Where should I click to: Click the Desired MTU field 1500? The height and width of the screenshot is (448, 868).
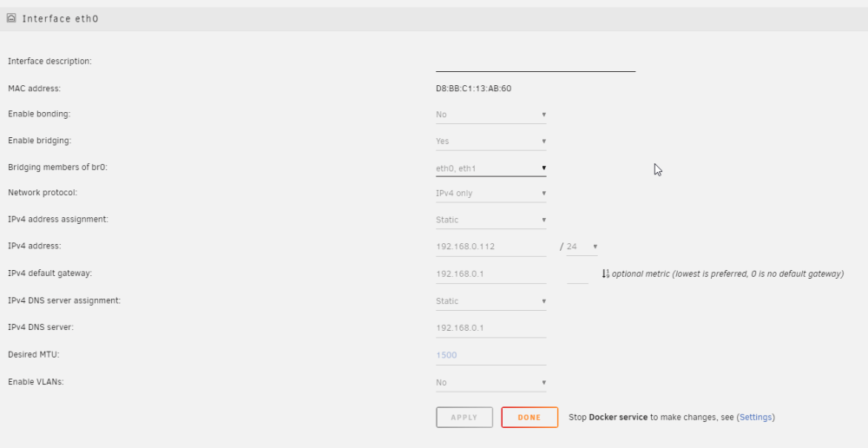tap(491, 355)
